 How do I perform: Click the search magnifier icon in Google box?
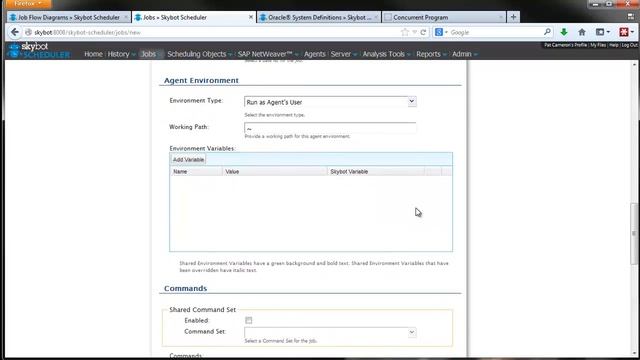[547, 32]
